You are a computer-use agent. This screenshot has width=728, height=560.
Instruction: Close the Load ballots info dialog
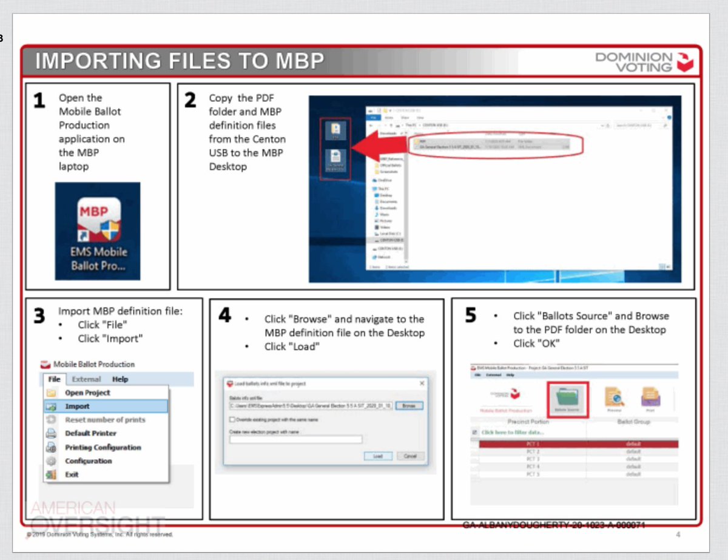422,383
